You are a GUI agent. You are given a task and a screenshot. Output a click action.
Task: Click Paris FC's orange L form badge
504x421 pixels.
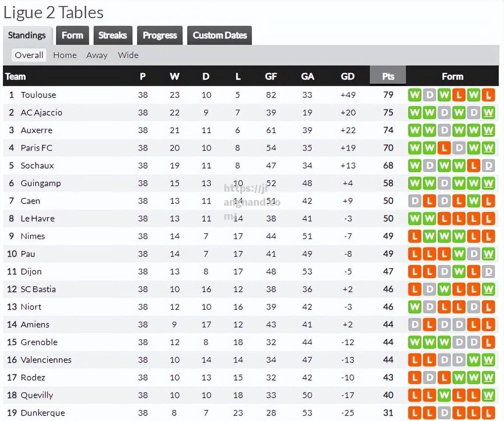tap(444, 148)
